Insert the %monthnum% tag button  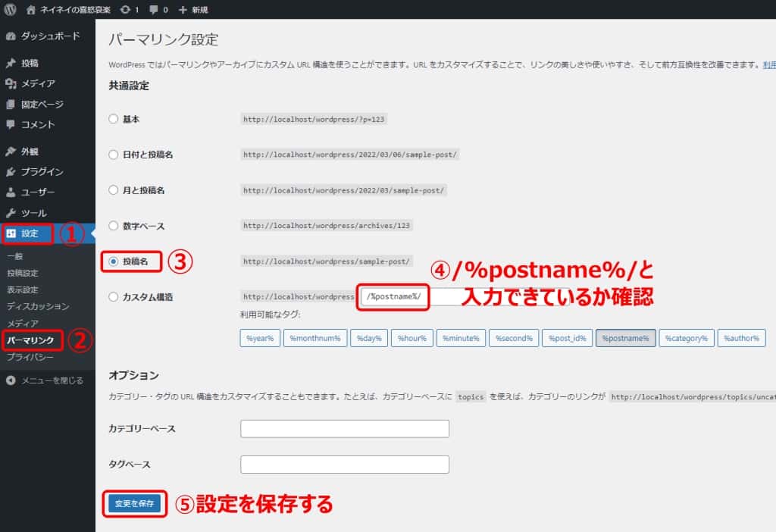[x=315, y=339]
